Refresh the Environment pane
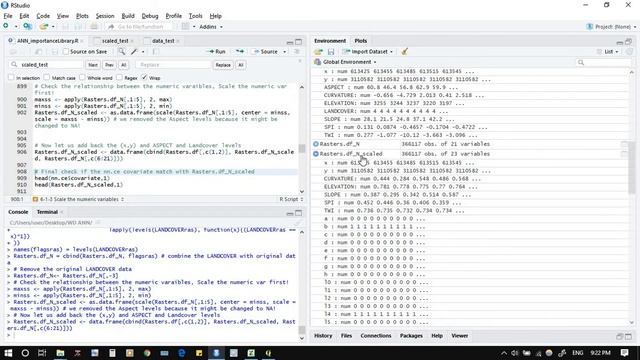This screenshot has width=640, height=360. click(629, 51)
